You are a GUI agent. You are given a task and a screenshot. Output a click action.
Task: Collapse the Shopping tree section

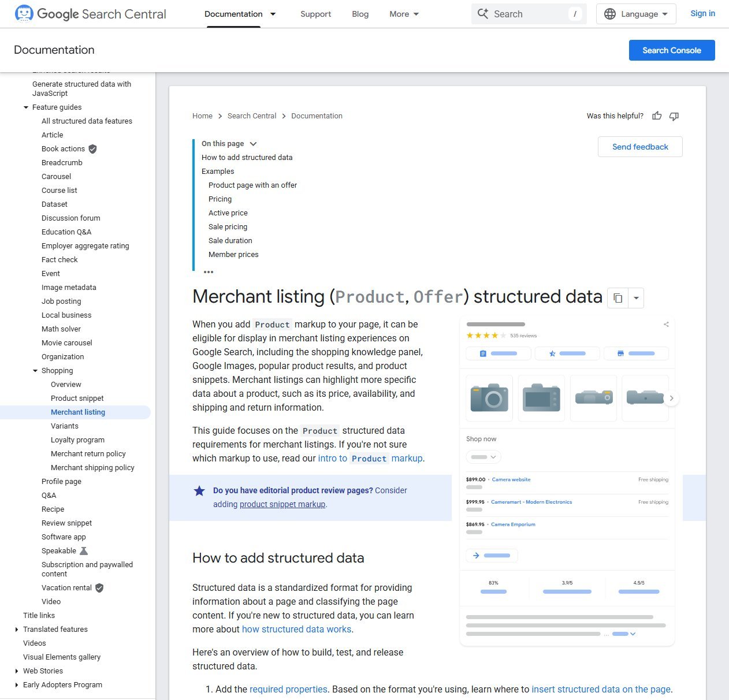tap(35, 371)
